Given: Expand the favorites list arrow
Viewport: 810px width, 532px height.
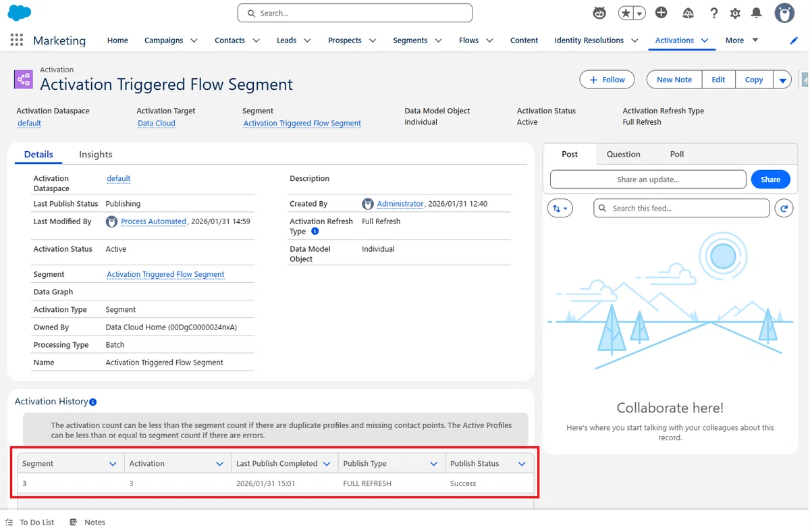Looking at the screenshot, I should (x=639, y=13).
